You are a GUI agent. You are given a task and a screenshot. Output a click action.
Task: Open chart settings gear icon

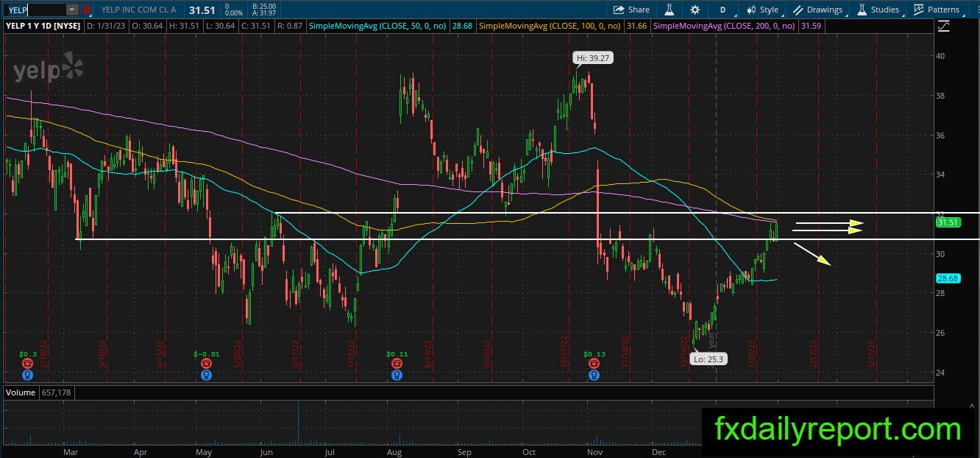coord(695,10)
